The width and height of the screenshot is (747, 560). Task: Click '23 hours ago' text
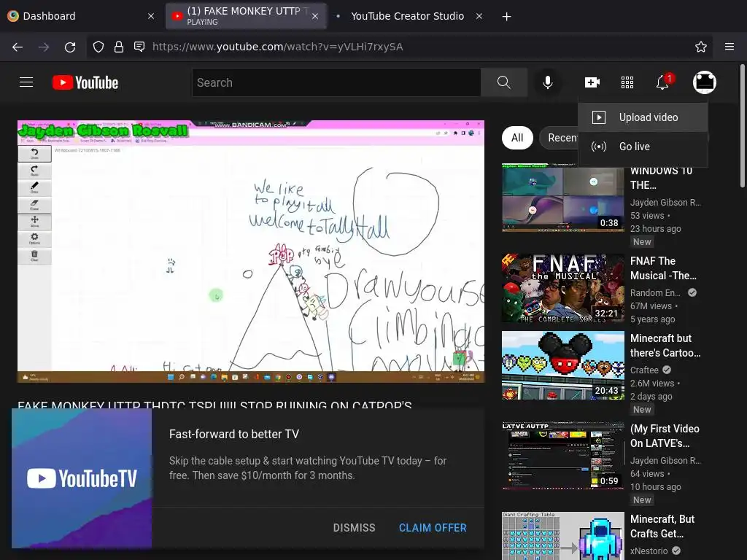(x=656, y=228)
